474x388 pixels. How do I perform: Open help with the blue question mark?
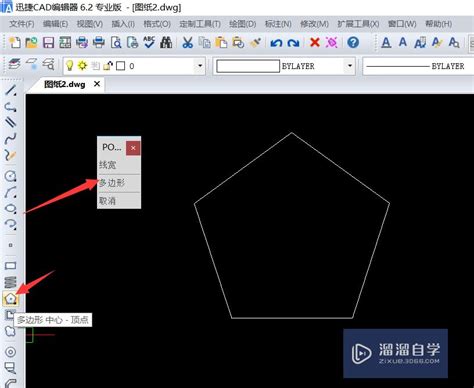(353, 42)
